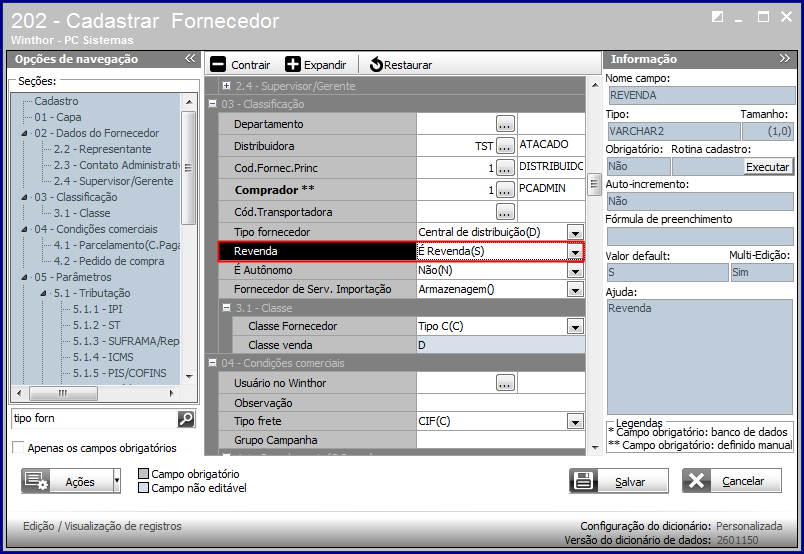Viewport: 804px width, 554px height.
Task: Click the Nome campo field REVENDA
Action: [701, 95]
